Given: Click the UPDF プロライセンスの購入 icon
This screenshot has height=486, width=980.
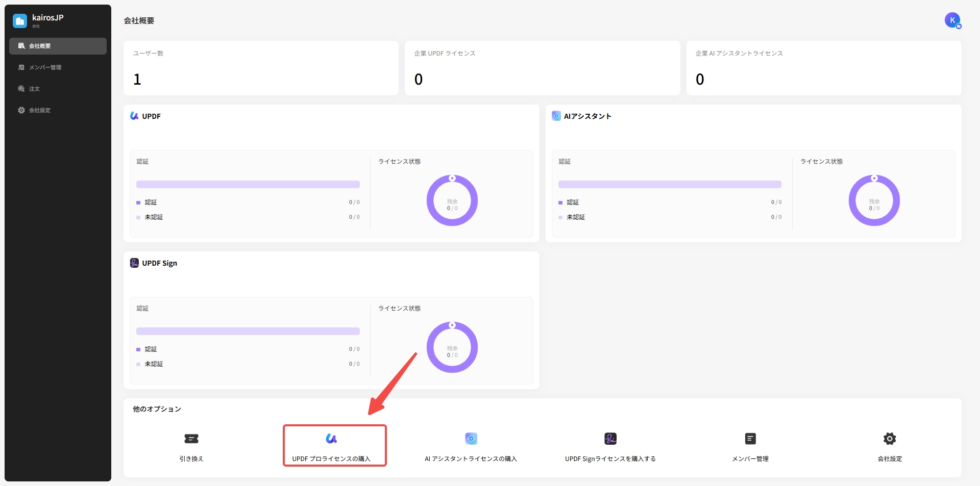Looking at the screenshot, I should tap(331, 439).
